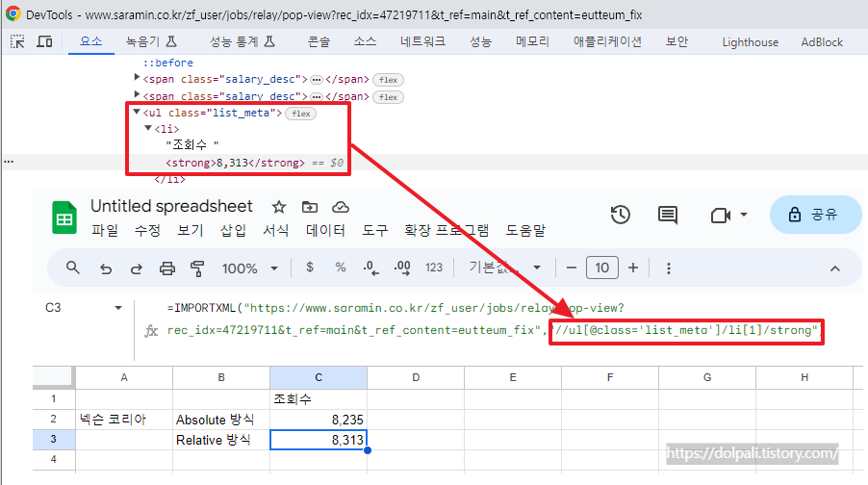
Task: Star the spreadsheet
Action: (278, 207)
